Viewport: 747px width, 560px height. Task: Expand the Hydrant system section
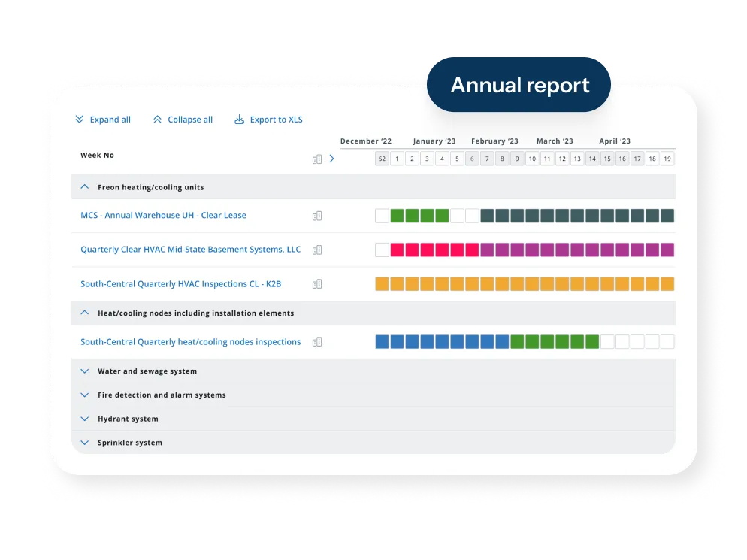[x=85, y=419]
